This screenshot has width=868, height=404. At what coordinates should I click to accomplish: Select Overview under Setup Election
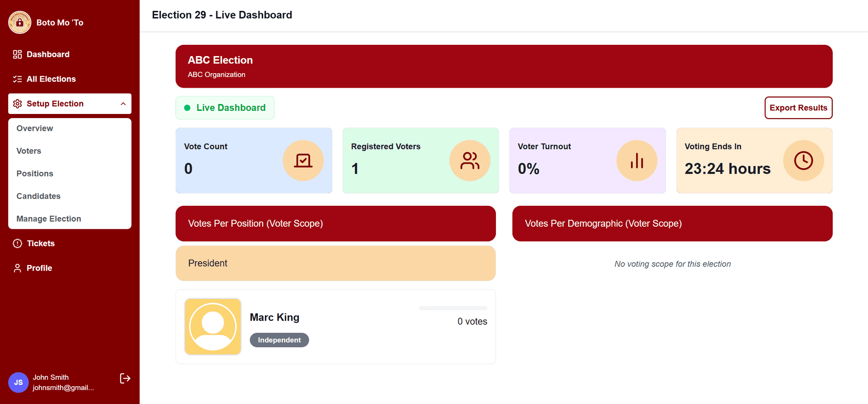click(35, 128)
